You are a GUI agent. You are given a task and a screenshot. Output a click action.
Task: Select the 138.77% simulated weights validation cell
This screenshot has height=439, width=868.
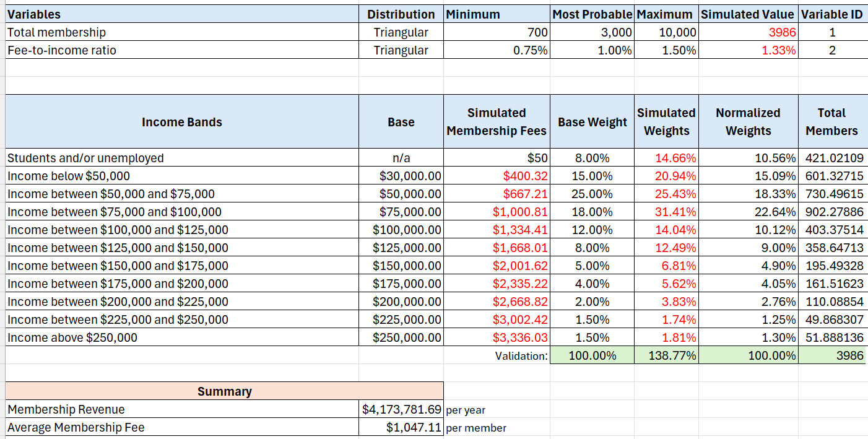tap(666, 355)
